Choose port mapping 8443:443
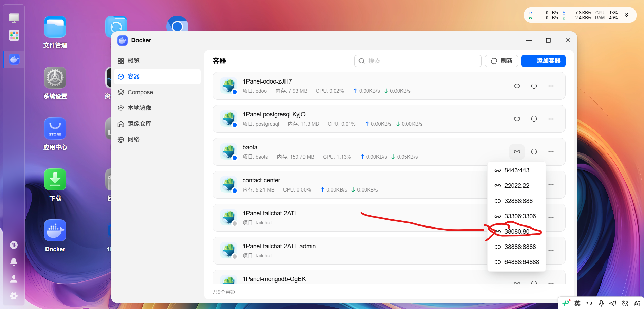The image size is (644, 309). [x=516, y=170]
